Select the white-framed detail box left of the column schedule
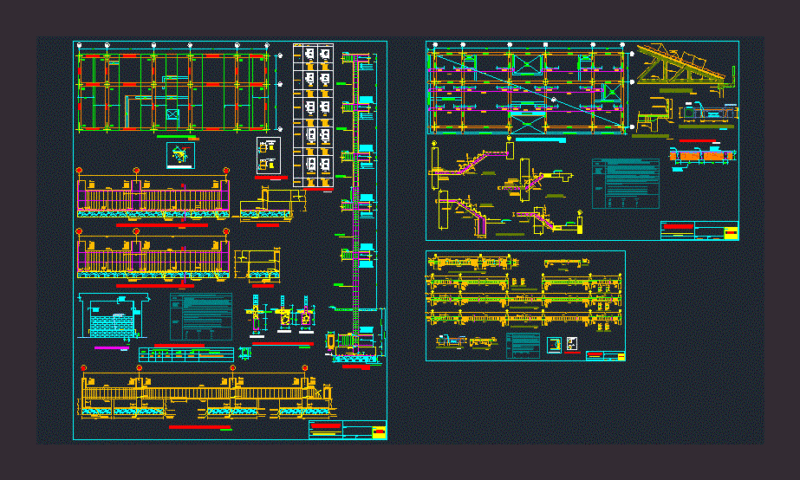The width and height of the screenshot is (800, 480). tap(268, 156)
